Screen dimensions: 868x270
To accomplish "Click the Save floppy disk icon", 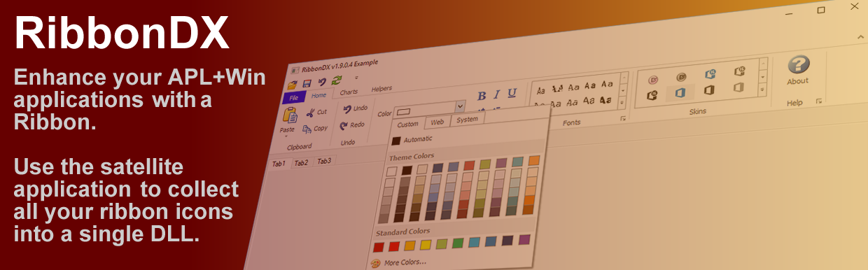I will [x=307, y=84].
